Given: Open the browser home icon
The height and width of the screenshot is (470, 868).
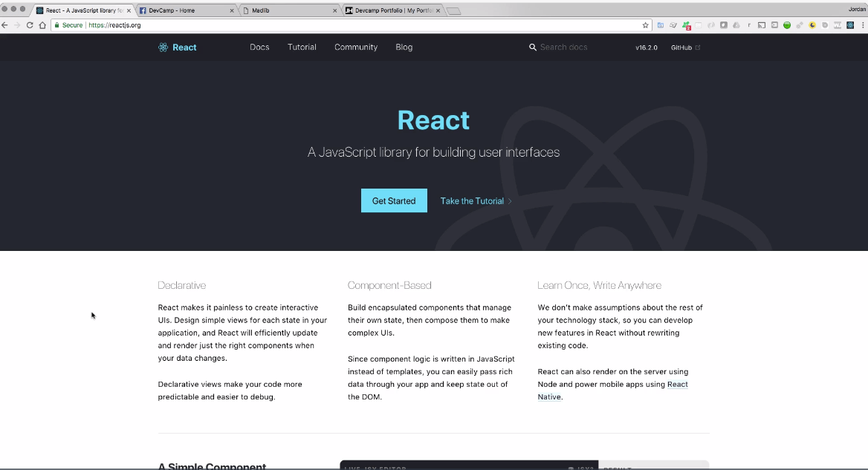Looking at the screenshot, I should coord(42,25).
